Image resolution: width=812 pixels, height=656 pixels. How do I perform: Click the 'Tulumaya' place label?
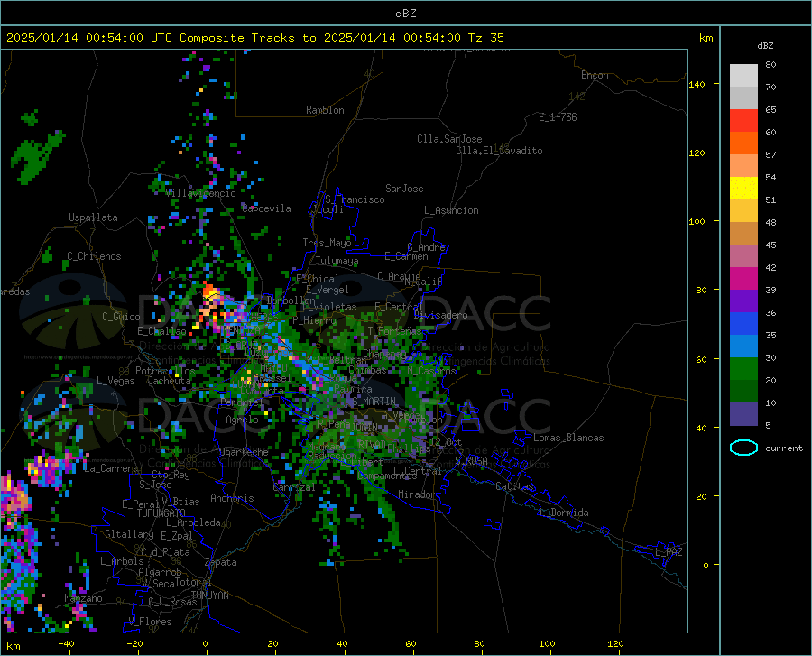pyautogui.click(x=337, y=261)
